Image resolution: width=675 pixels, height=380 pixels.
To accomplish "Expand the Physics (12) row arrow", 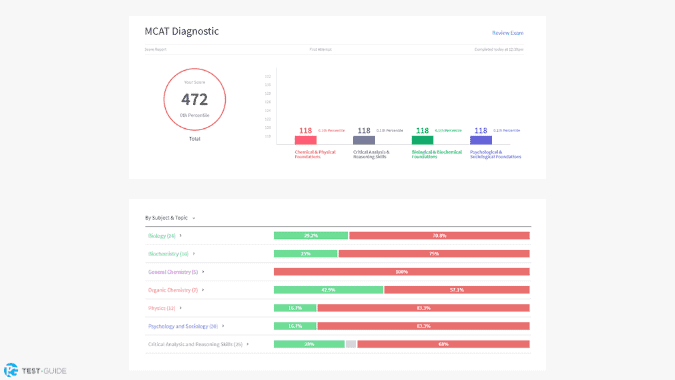I will 180,308.
